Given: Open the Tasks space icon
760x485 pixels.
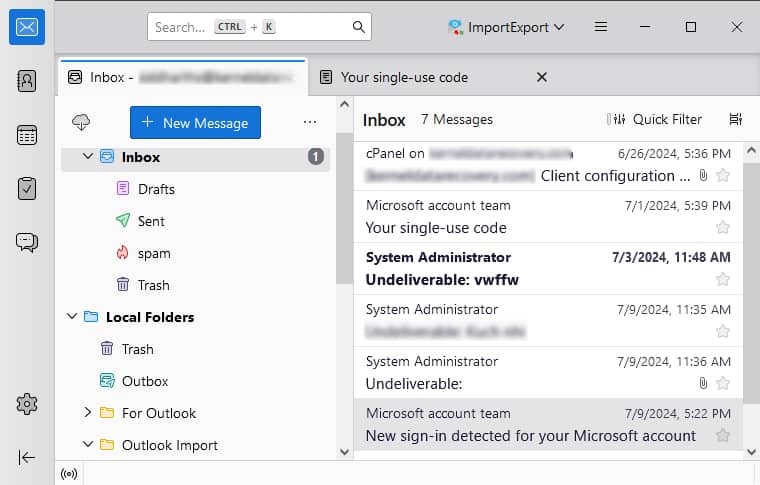Looking at the screenshot, I should click(x=27, y=188).
